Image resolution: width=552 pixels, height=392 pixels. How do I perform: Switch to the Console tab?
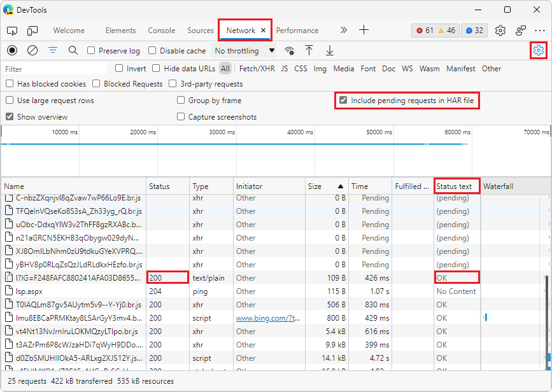pyautogui.click(x=162, y=31)
